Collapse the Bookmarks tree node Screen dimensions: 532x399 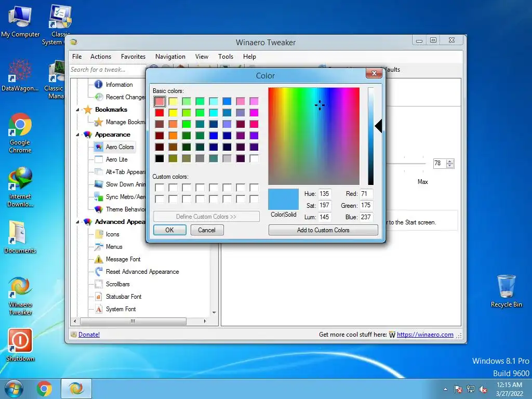click(77, 110)
